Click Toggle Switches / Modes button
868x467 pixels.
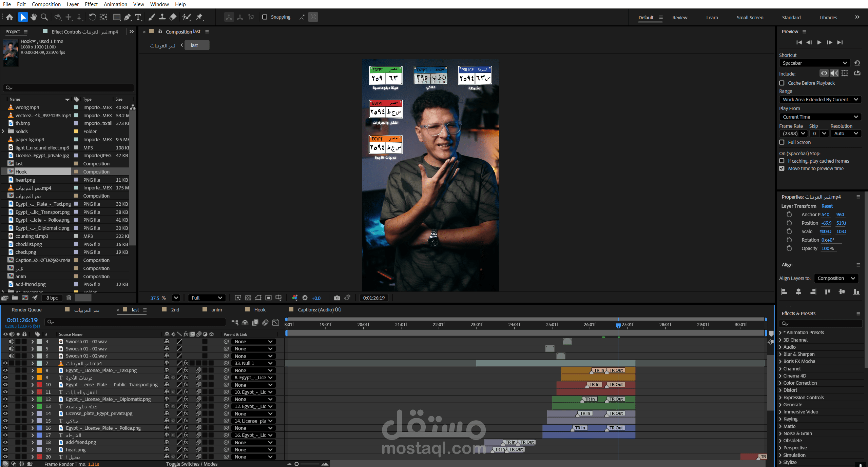click(x=192, y=464)
